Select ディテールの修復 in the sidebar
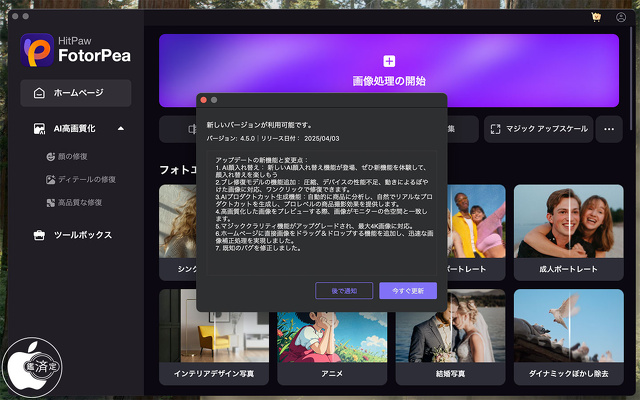 click(x=81, y=180)
